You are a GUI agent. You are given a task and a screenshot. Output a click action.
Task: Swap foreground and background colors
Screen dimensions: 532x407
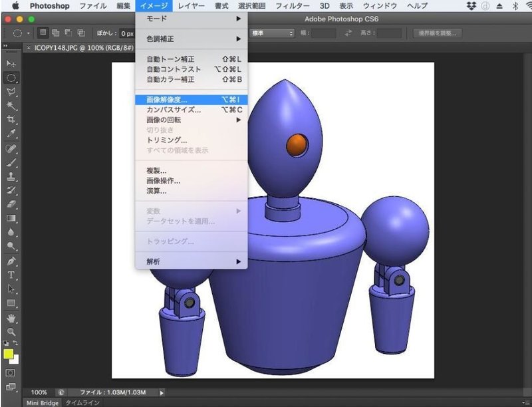click(x=15, y=343)
